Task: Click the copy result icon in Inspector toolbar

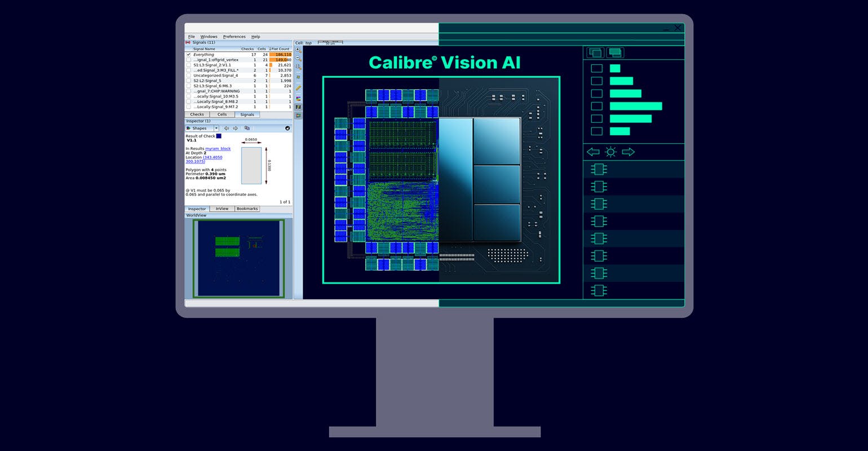Action: coord(247,129)
